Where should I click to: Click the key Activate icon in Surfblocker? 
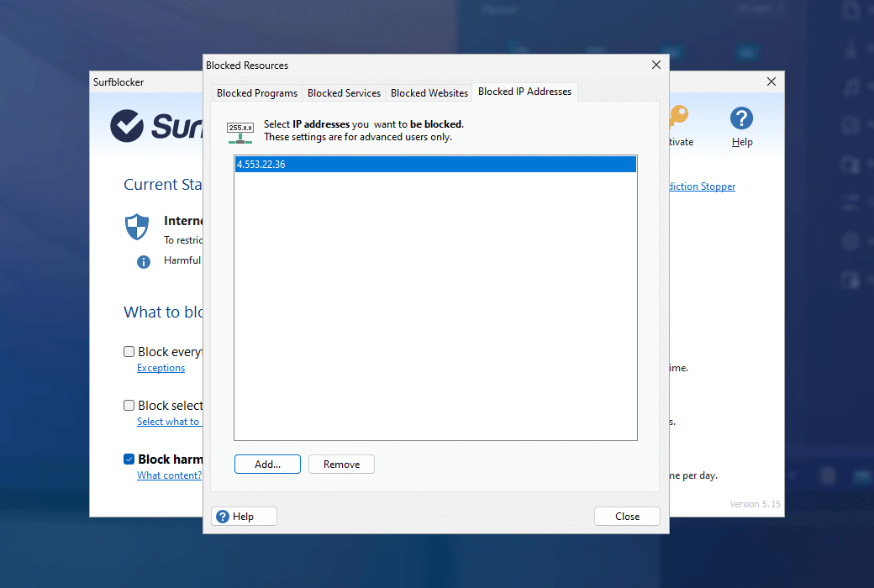(679, 116)
